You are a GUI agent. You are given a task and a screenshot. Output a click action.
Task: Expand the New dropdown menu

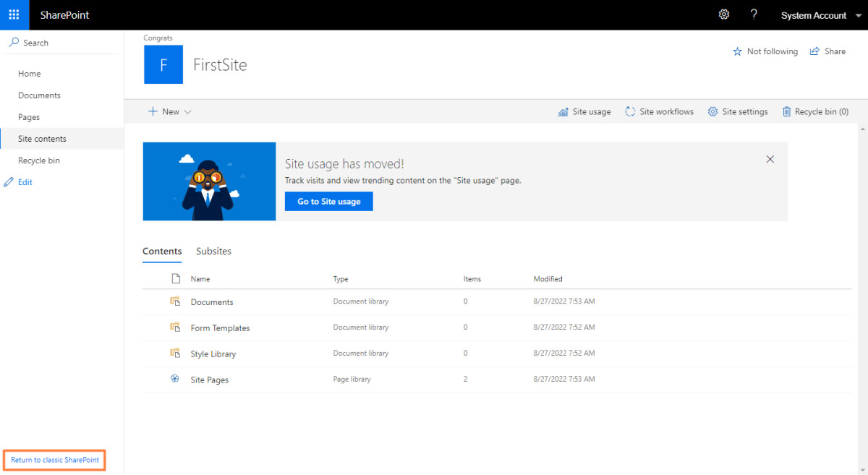pos(170,111)
